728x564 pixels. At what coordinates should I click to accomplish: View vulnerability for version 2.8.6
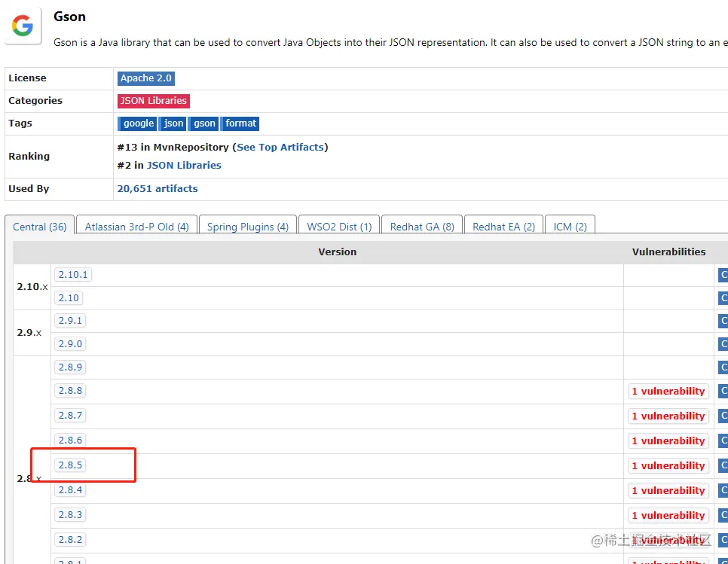click(x=668, y=441)
